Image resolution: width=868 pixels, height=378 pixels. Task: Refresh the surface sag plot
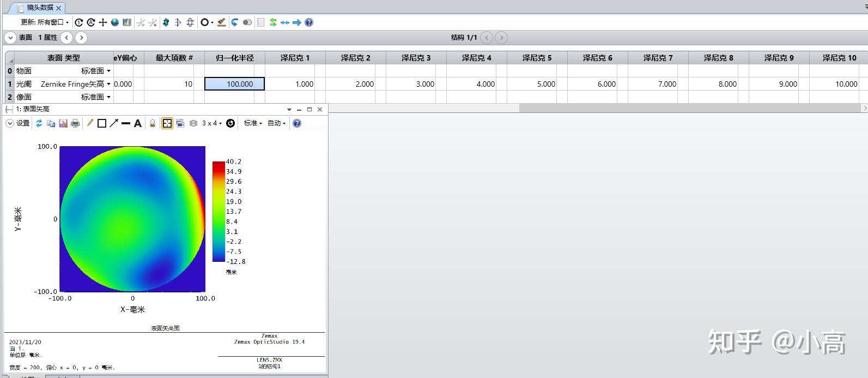pos(39,123)
